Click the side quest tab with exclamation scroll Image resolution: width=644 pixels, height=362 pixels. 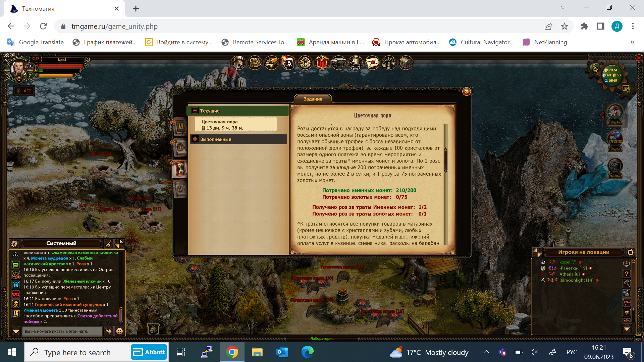pyautogui.click(x=180, y=126)
